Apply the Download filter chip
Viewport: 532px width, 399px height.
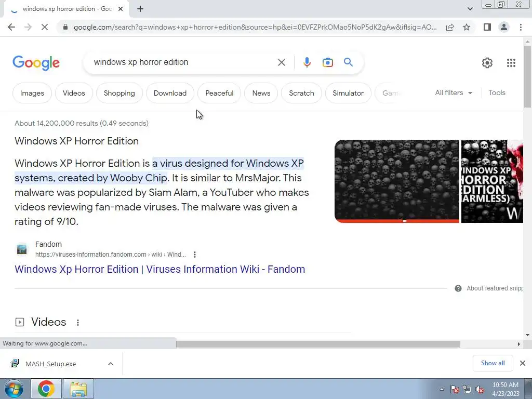pyautogui.click(x=170, y=93)
